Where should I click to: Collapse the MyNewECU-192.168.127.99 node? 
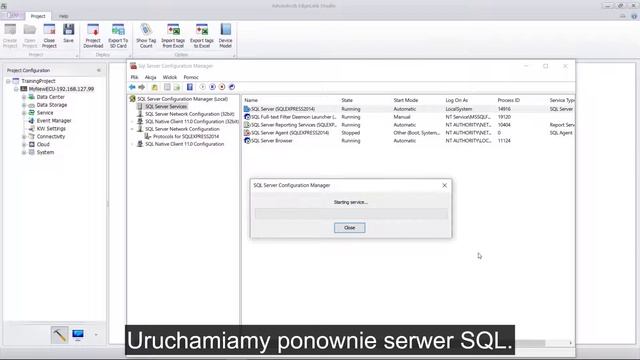click(16, 89)
